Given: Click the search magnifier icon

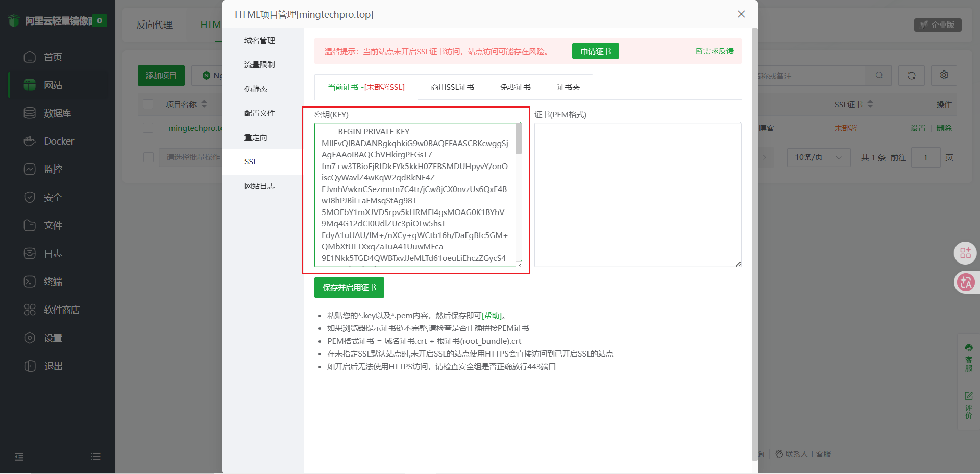Looking at the screenshot, I should point(879,76).
